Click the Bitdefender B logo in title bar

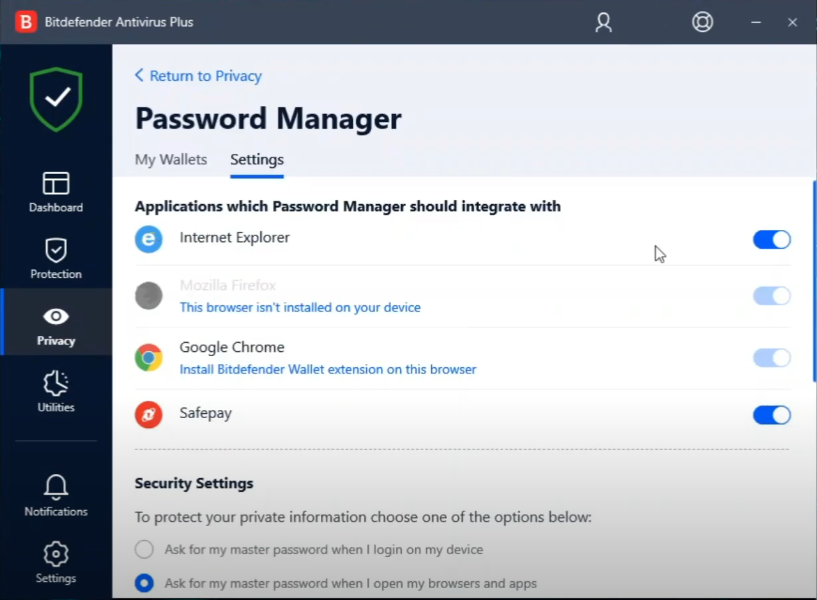click(27, 22)
